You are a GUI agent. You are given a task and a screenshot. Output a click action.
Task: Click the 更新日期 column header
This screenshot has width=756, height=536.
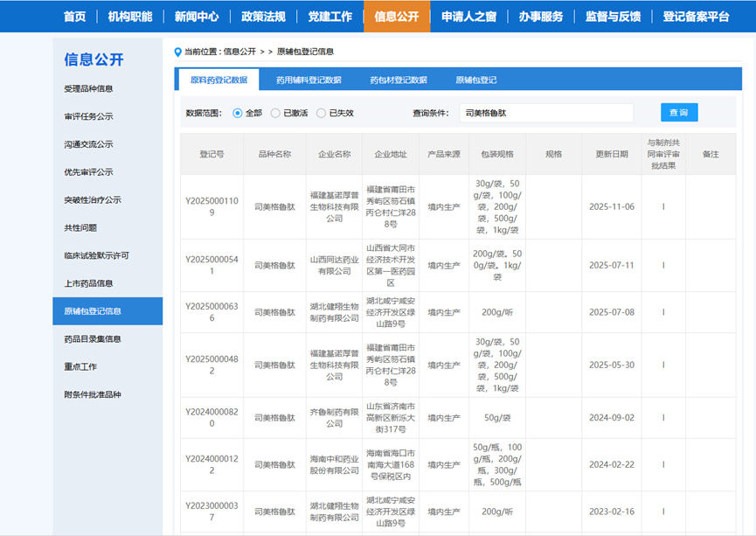(x=612, y=154)
